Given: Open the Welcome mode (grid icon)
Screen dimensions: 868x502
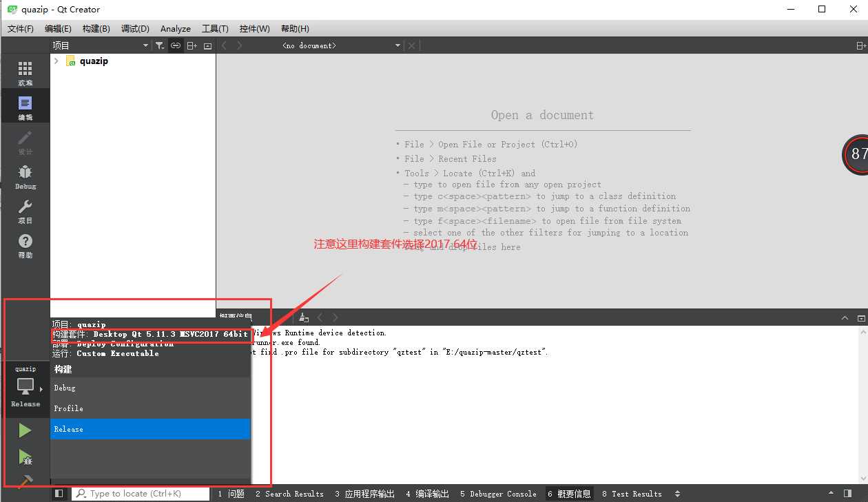Looking at the screenshot, I should [x=25, y=72].
